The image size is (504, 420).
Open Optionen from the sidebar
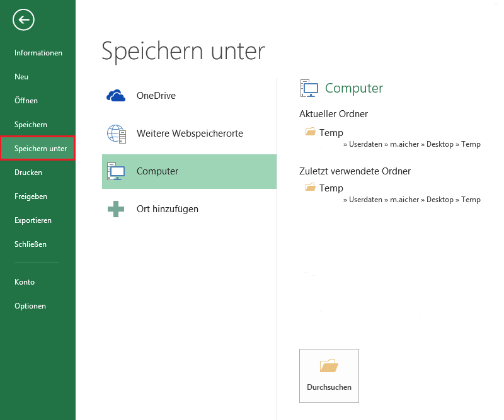pos(30,306)
